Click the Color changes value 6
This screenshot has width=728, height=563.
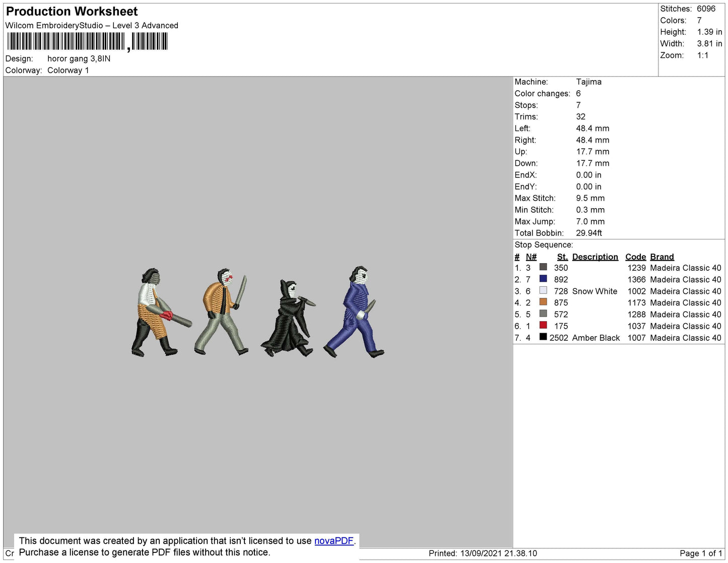[x=578, y=93]
